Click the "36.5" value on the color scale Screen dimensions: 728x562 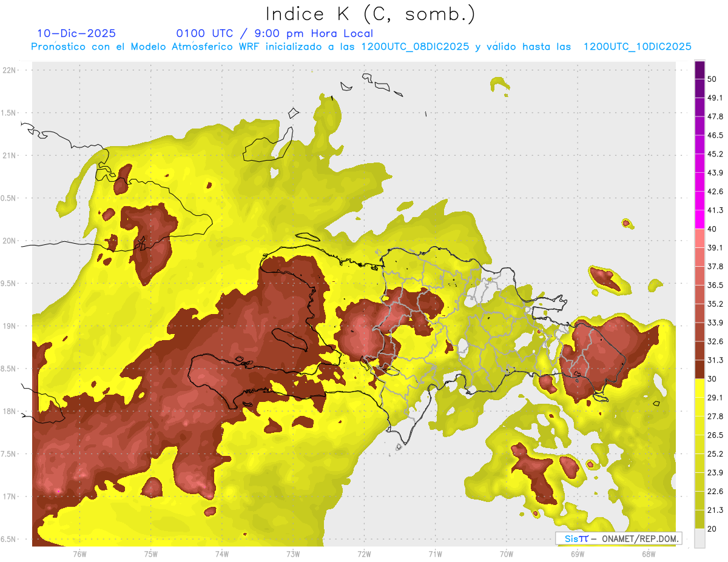(715, 286)
